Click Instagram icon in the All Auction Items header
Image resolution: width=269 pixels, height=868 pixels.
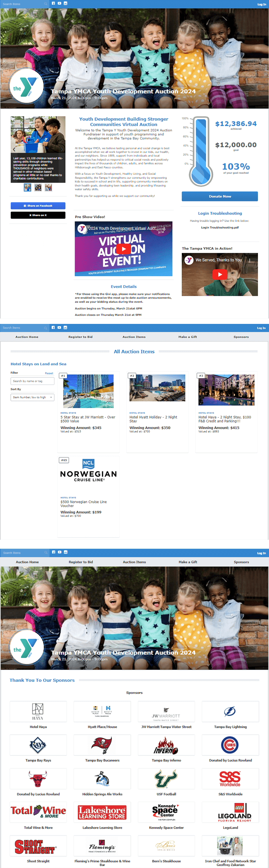(x=65, y=328)
